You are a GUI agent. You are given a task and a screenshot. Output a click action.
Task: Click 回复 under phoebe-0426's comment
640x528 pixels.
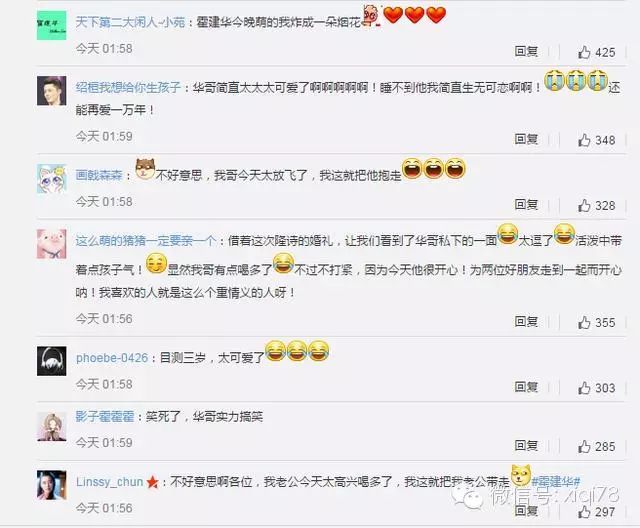526,387
